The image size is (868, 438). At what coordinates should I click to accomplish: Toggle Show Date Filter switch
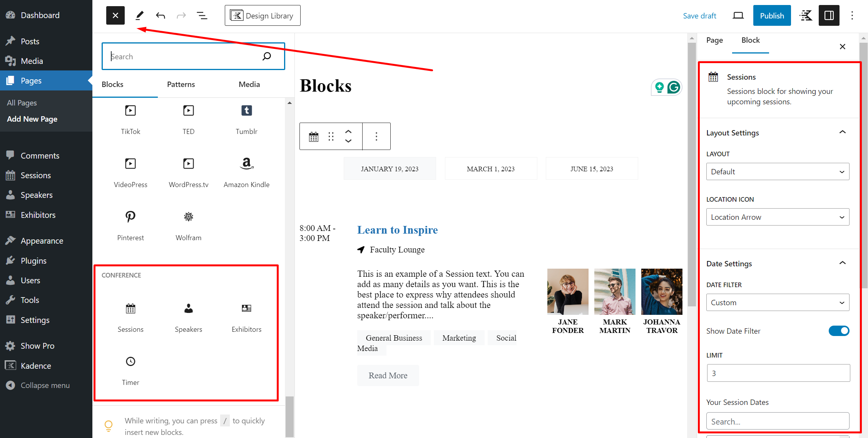click(839, 331)
